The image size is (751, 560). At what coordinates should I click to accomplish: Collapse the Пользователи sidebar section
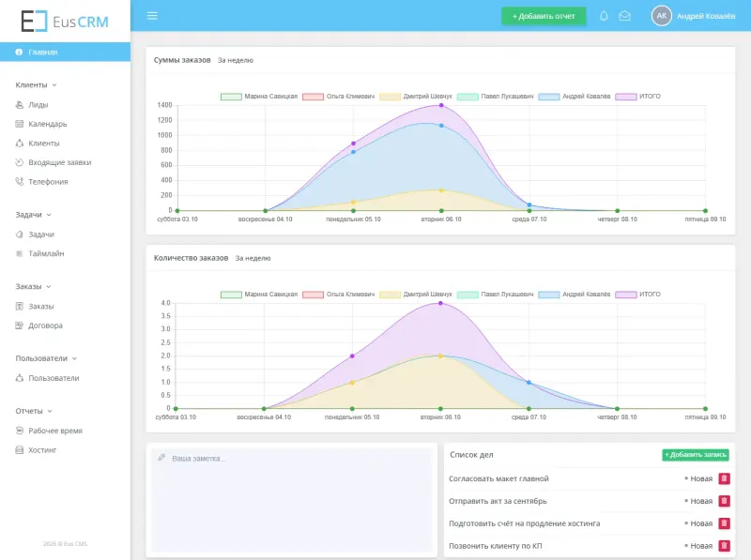coord(46,358)
